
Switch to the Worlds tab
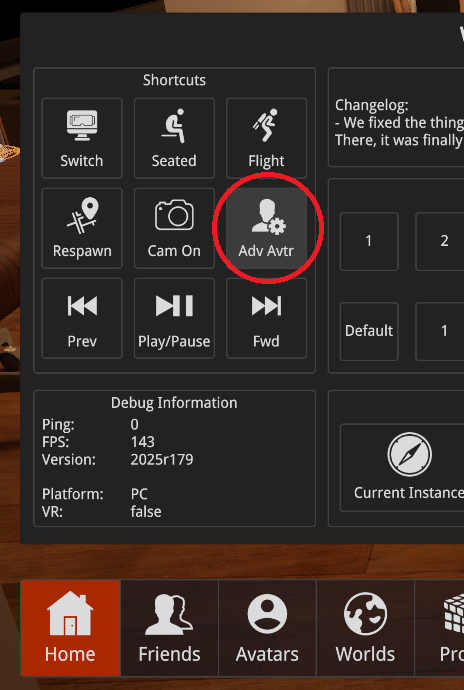click(x=365, y=628)
